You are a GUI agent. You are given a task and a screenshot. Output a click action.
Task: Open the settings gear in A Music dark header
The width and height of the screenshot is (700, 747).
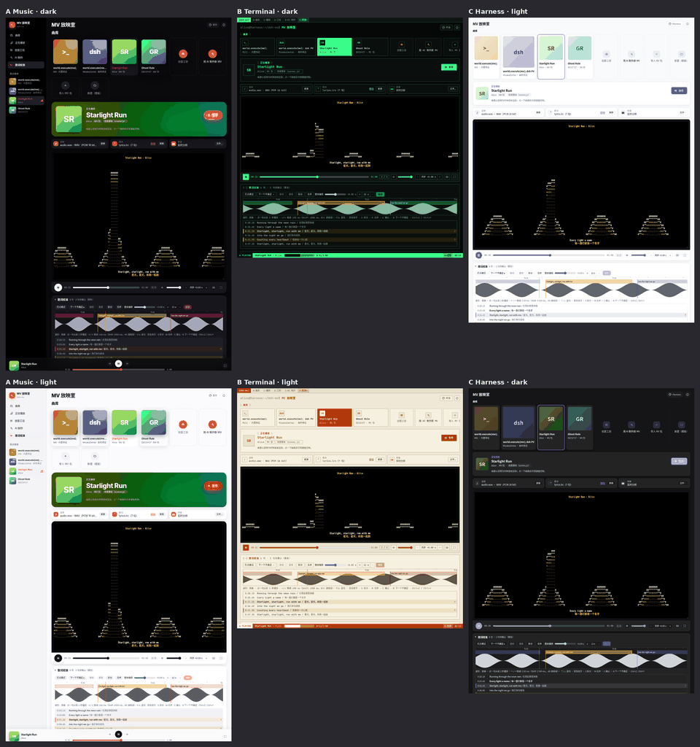(x=224, y=25)
